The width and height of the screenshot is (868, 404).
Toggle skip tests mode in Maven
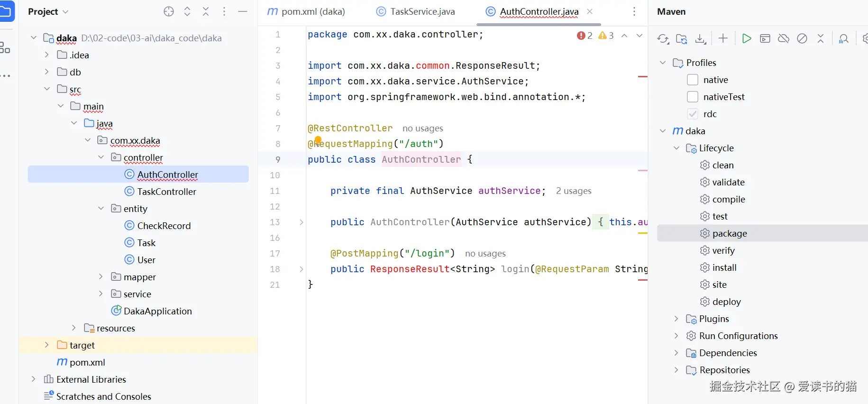(802, 38)
